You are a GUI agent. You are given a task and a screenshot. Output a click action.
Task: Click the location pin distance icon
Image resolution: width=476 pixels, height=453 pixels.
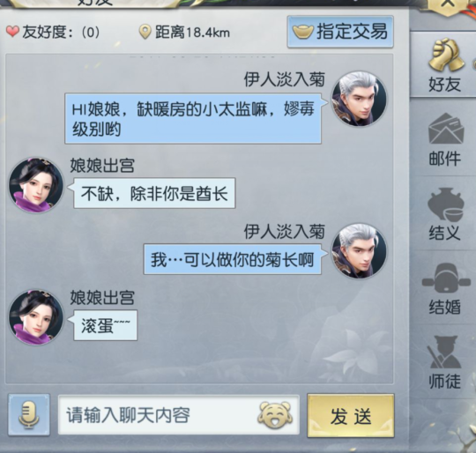coord(145,32)
